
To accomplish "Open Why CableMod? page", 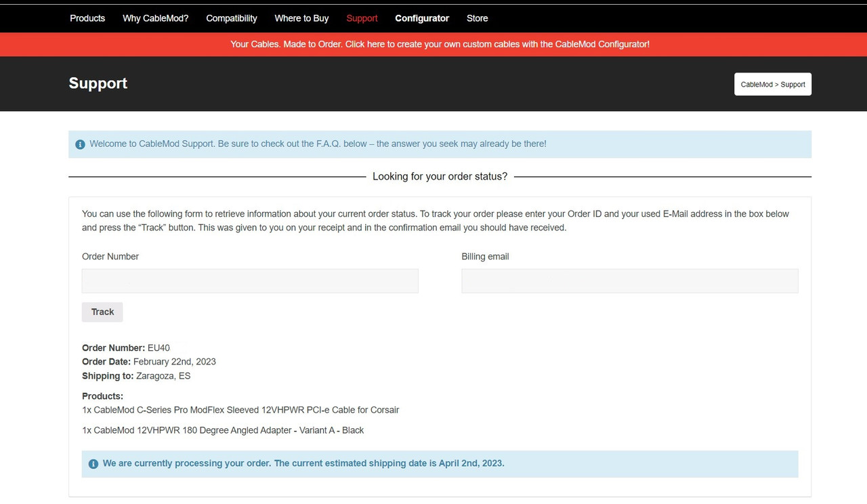I will 155,18.
